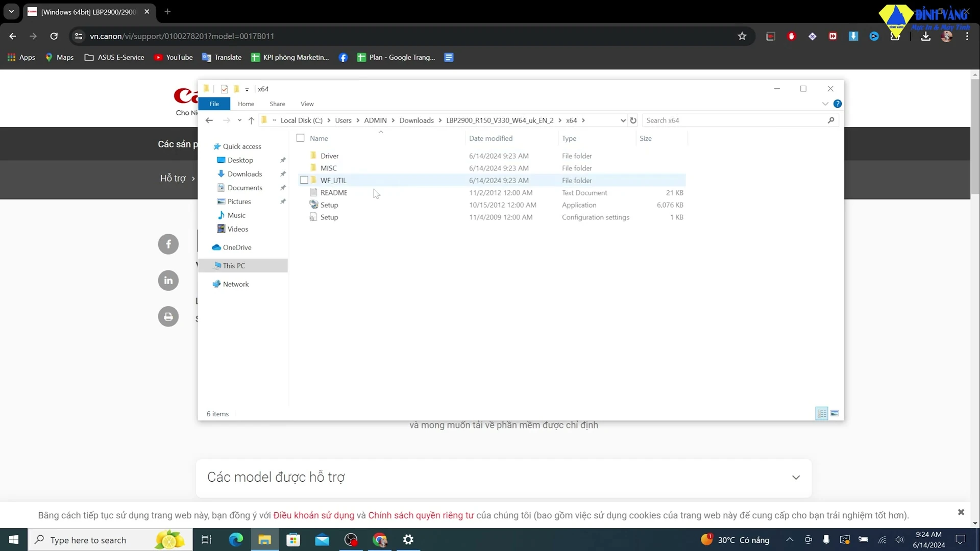Switch to large icons view
The image size is (980, 551).
point(835,413)
